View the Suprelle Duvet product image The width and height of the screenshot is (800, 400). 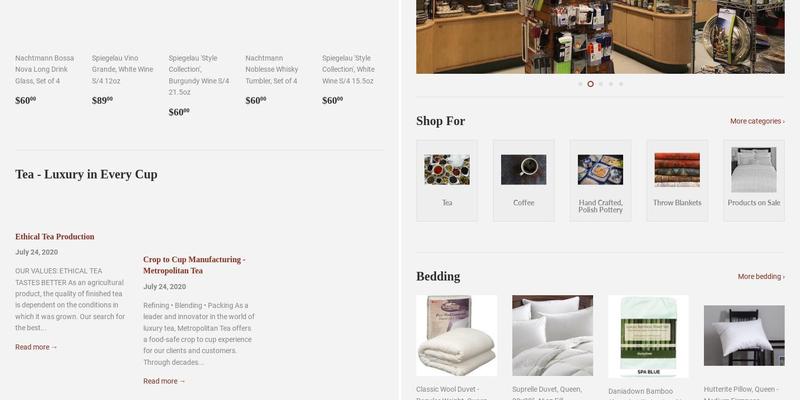coord(553,336)
